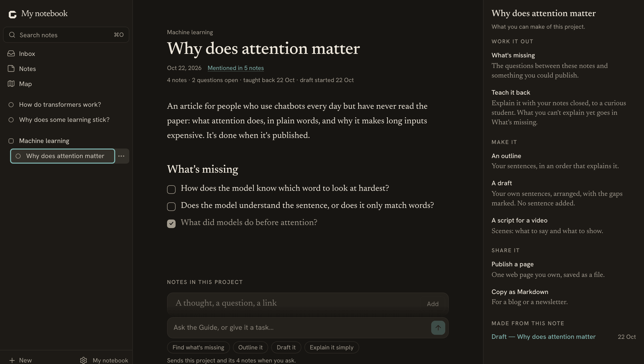
Task: Open Map in the sidebar
Action: pyautogui.click(x=66, y=84)
